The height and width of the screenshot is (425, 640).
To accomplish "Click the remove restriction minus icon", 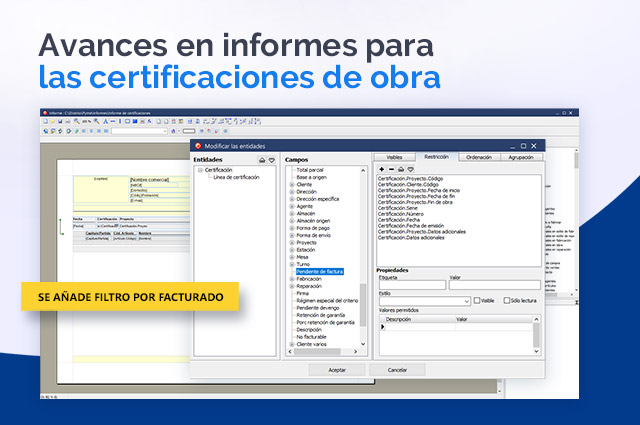I will [390, 169].
